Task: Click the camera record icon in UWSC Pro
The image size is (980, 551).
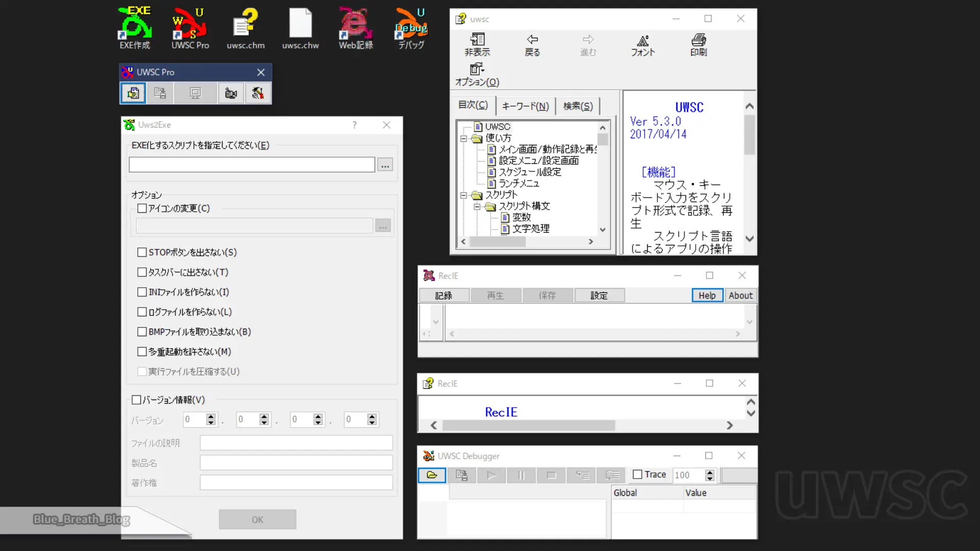Action: [x=231, y=93]
